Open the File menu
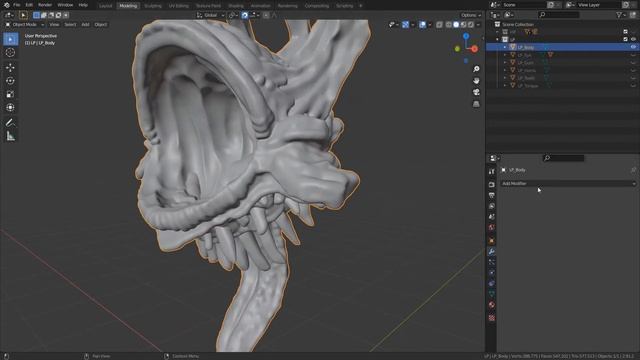 click(x=17, y=5)
